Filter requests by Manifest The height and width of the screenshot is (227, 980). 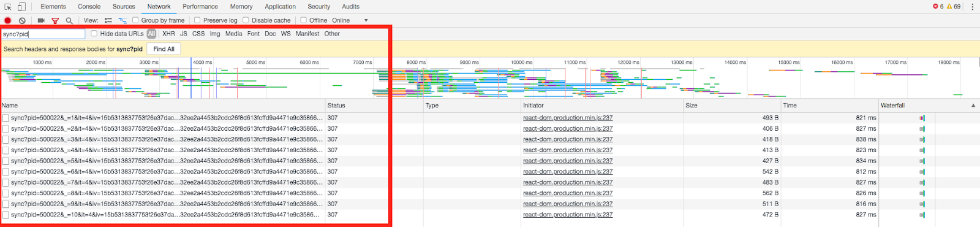point(307,34)
